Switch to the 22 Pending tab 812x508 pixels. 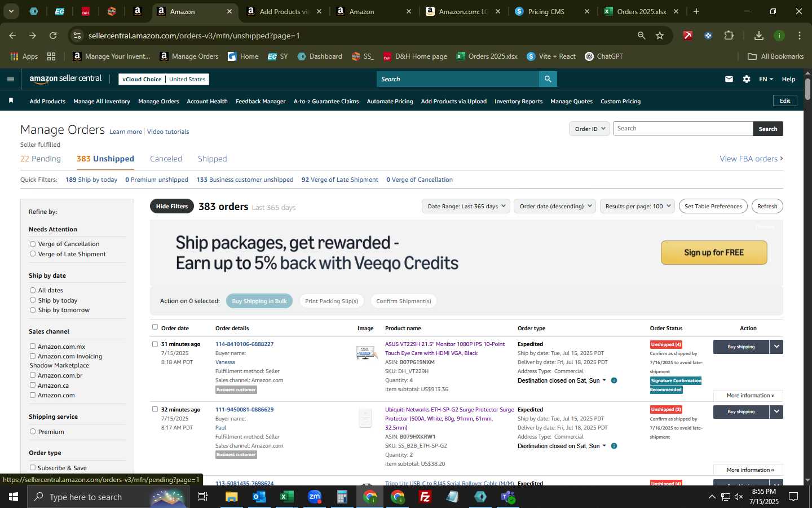click(x=41, y=159)
